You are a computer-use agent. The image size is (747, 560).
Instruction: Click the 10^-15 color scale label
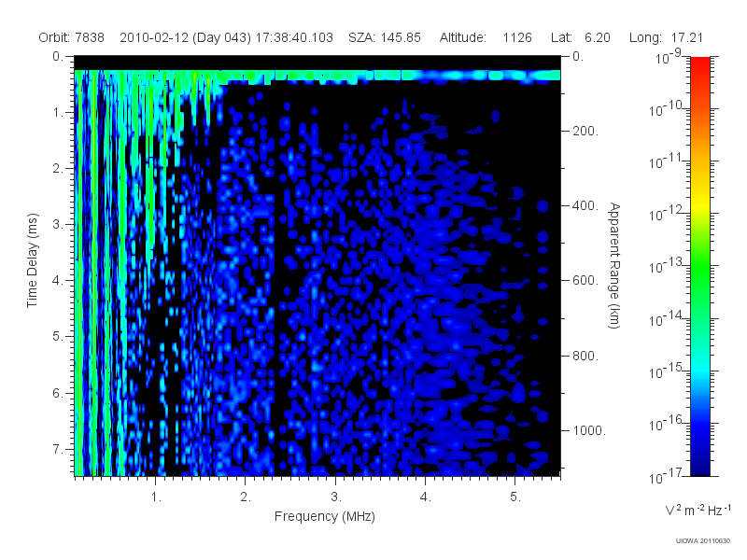(667, 371)
